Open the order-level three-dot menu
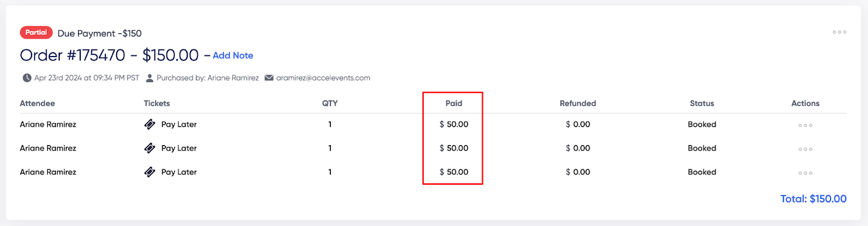Screen dimensions: 868x226 pos(839,32)
